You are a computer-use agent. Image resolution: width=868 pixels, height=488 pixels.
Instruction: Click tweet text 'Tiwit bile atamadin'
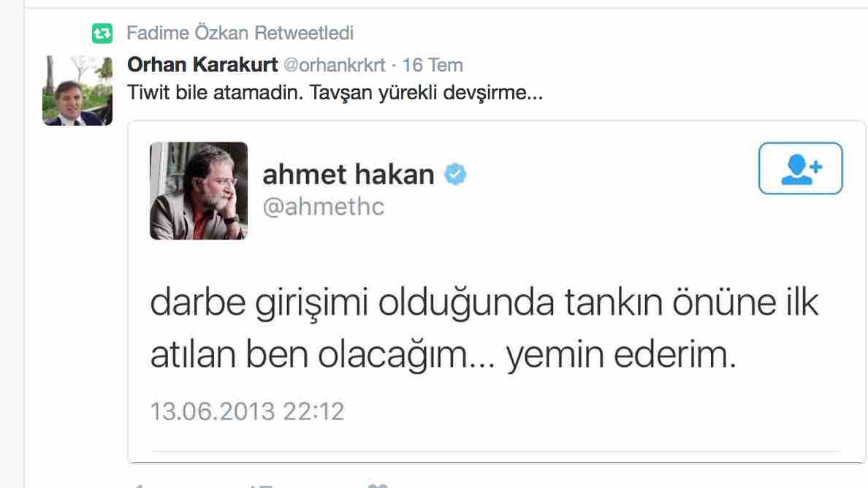tap(215, 92)
